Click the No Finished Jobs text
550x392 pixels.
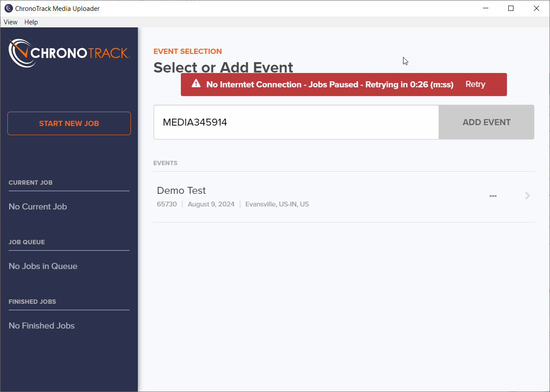coord(42,326)
